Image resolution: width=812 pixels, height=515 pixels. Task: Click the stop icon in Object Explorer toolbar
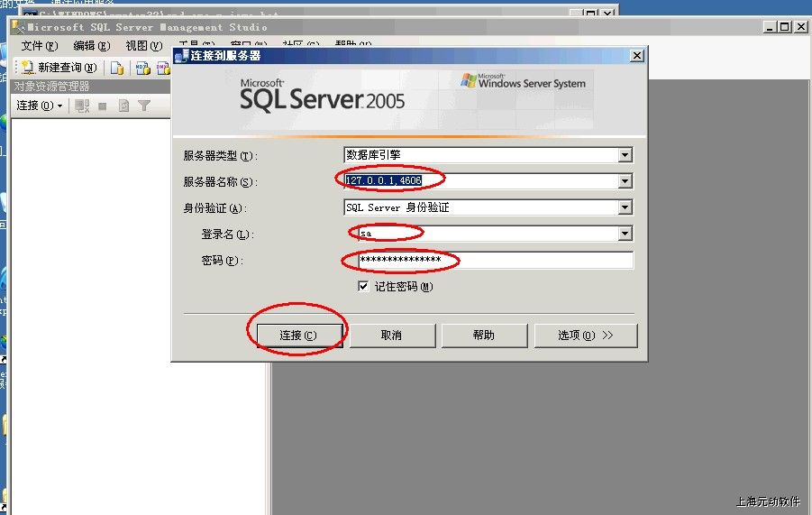[x=103, y=106]
